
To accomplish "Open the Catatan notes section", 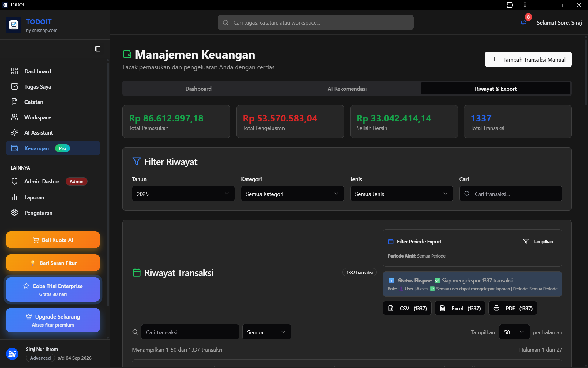I will pyautogui.click(x=34, y=102).
